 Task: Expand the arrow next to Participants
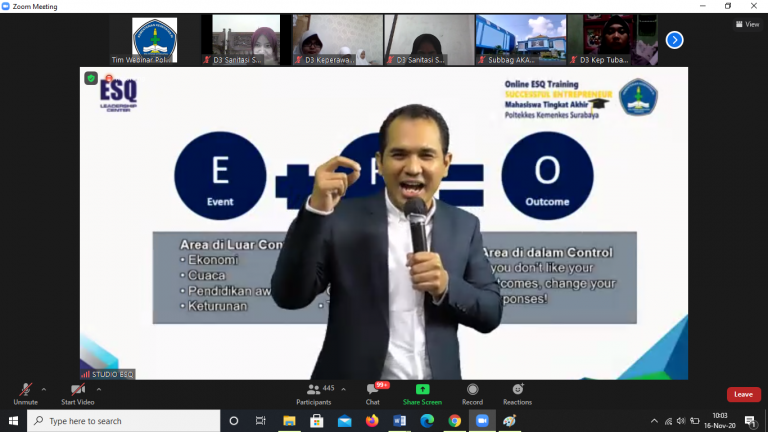click(x=343, y=389)
